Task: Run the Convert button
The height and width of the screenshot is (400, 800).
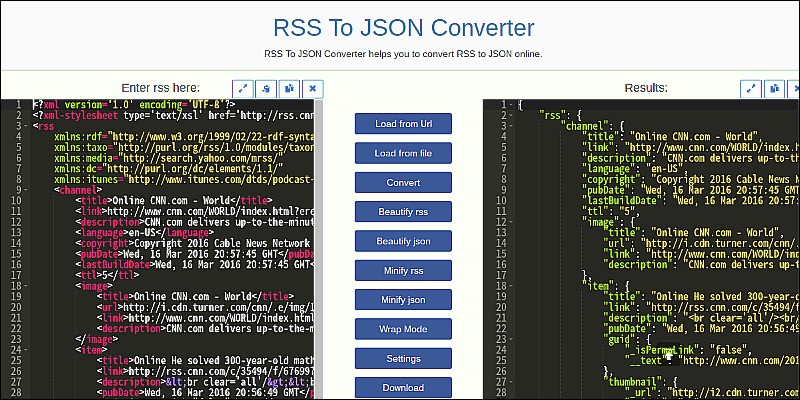Action: pos(403,183)
